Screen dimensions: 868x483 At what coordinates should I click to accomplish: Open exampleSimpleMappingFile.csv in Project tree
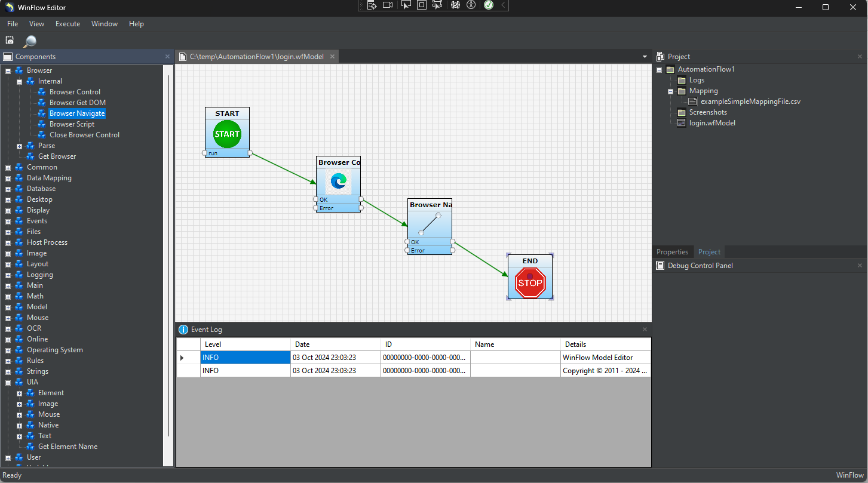(750, 101)
